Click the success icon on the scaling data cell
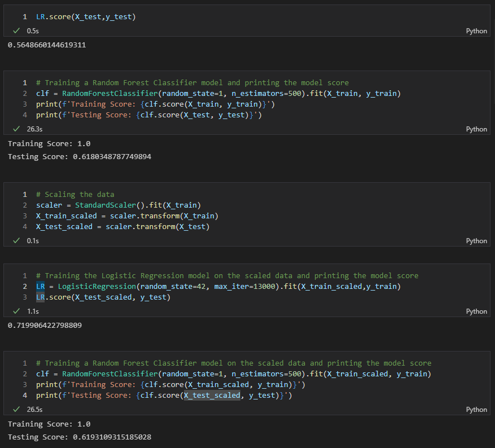Viewport: 495px width, 448px height. 16,240
